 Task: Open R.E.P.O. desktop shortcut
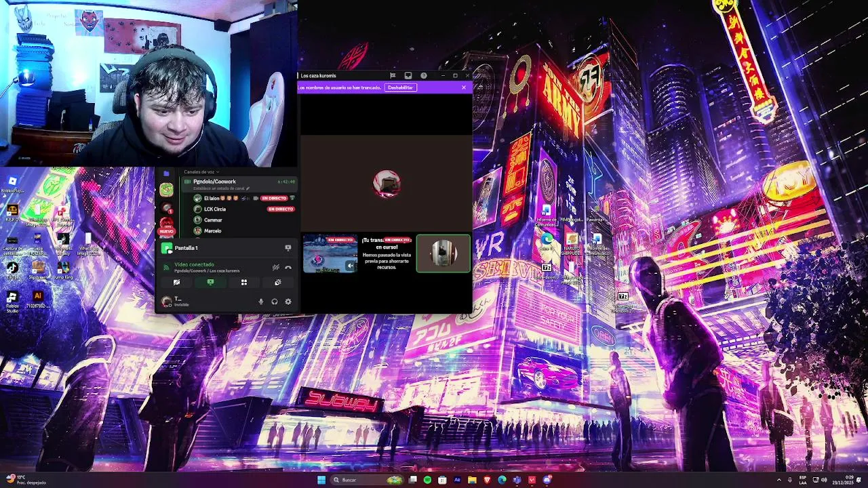point(12,211)
